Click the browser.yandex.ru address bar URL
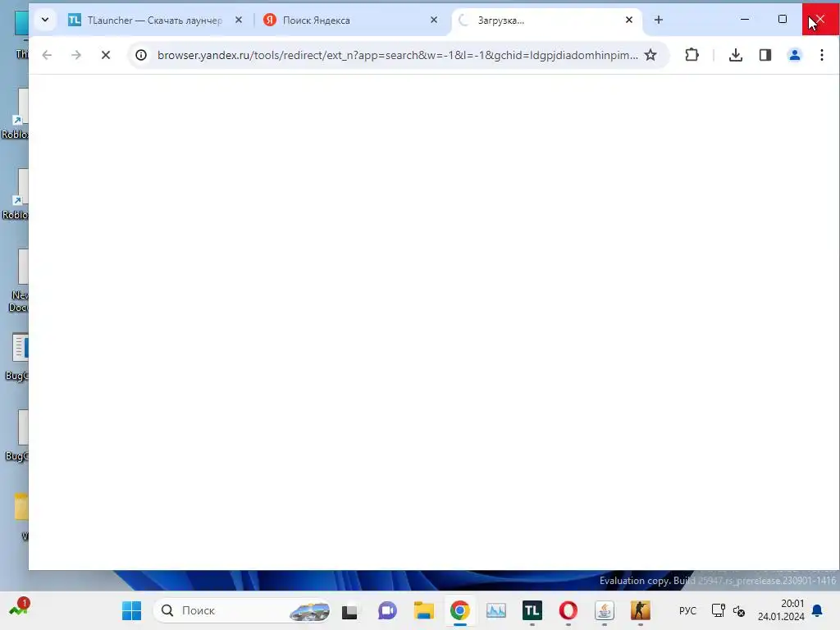 coord(398,55)
